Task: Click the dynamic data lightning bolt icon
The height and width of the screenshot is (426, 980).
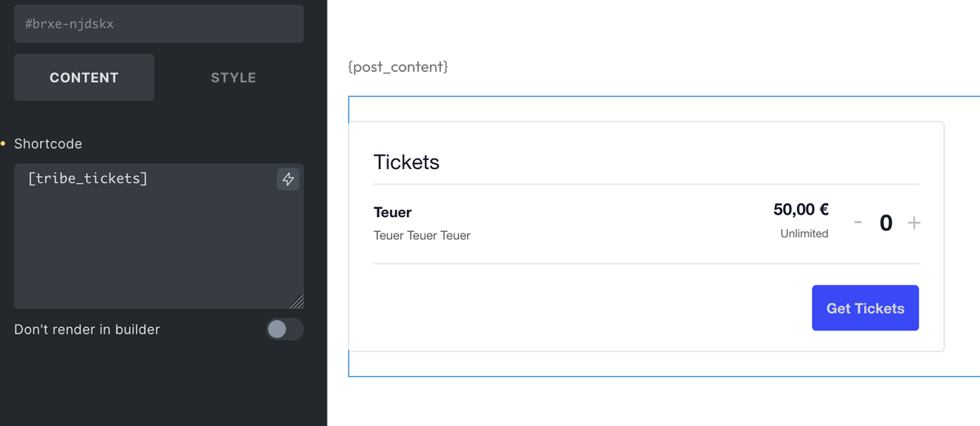Action: pos(288,180)
